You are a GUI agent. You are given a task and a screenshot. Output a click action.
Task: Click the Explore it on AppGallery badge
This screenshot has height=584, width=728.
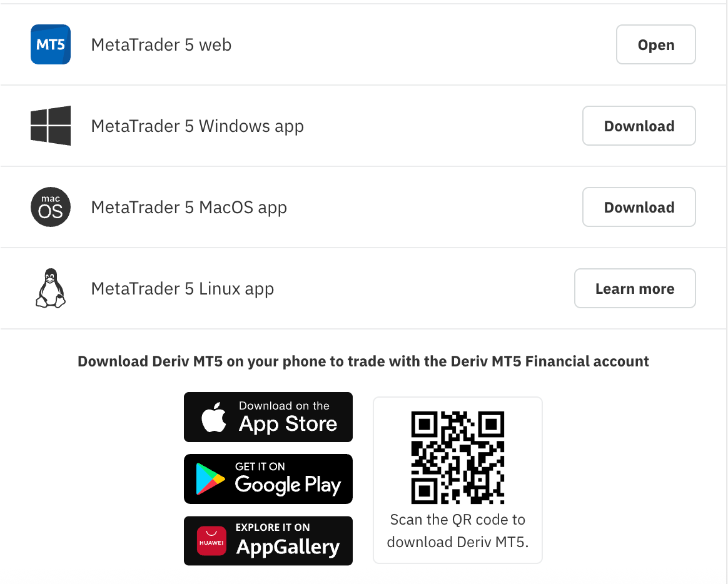[x=268, y=540]
